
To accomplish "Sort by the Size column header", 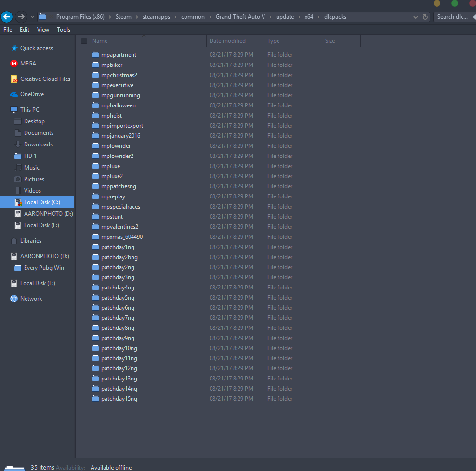I will (330, 40).
